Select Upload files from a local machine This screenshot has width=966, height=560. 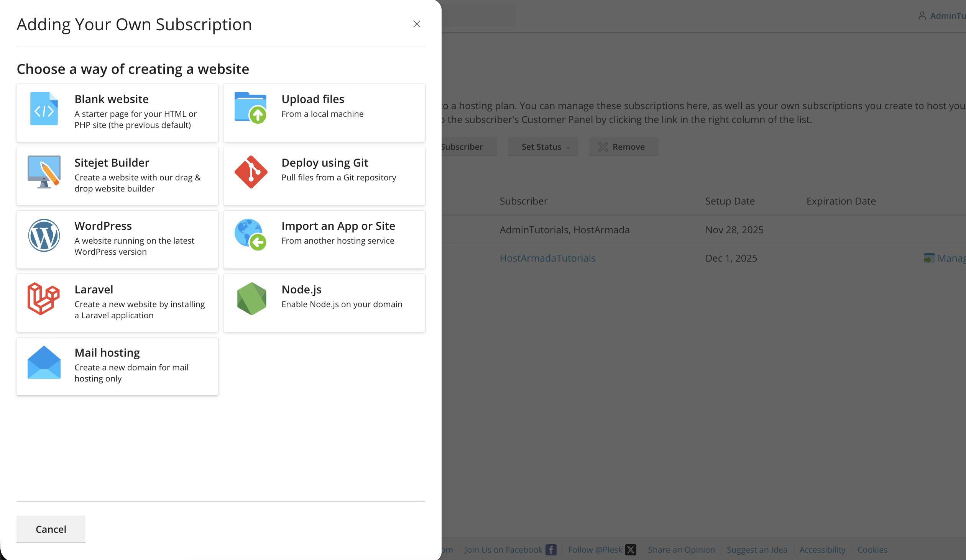pyautogui.click(x=324, y=113)
